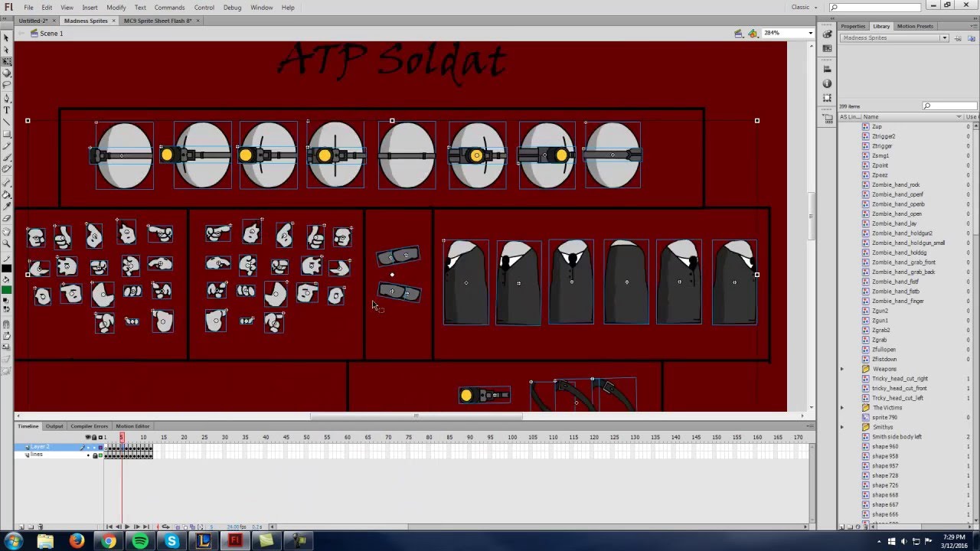
Task: Select the Text tool
Action: pos(8,110)
